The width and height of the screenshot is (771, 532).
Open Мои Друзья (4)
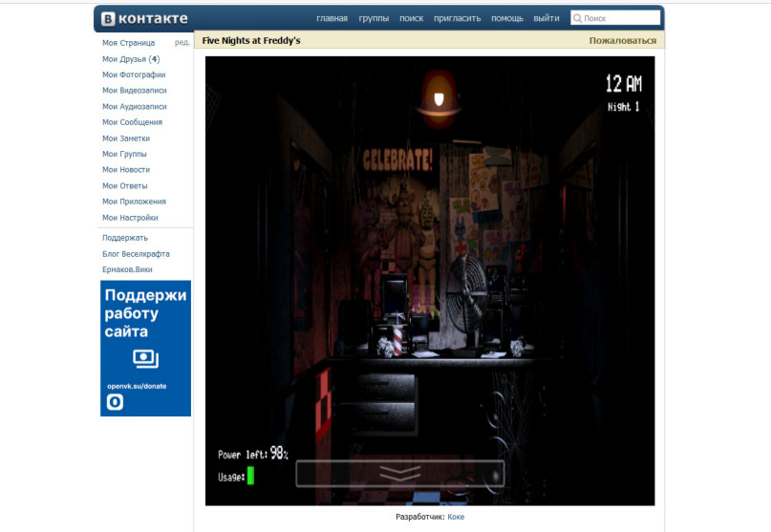(131, 59)
